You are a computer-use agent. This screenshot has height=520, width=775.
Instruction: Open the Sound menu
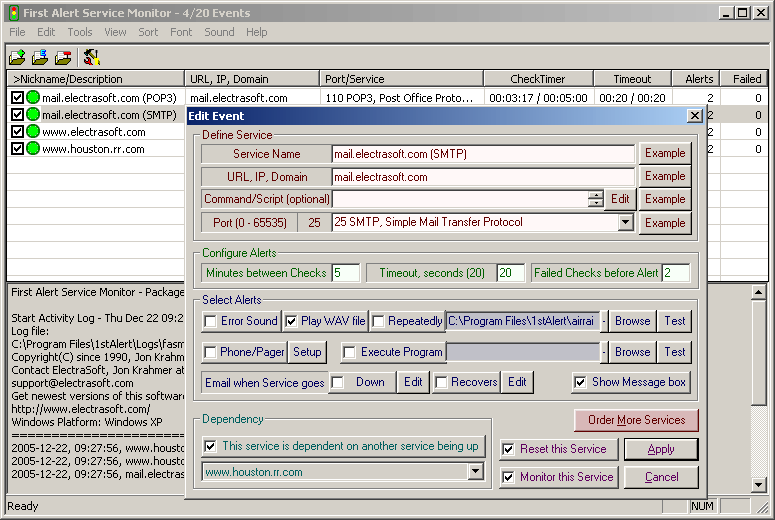pos(219,32)
